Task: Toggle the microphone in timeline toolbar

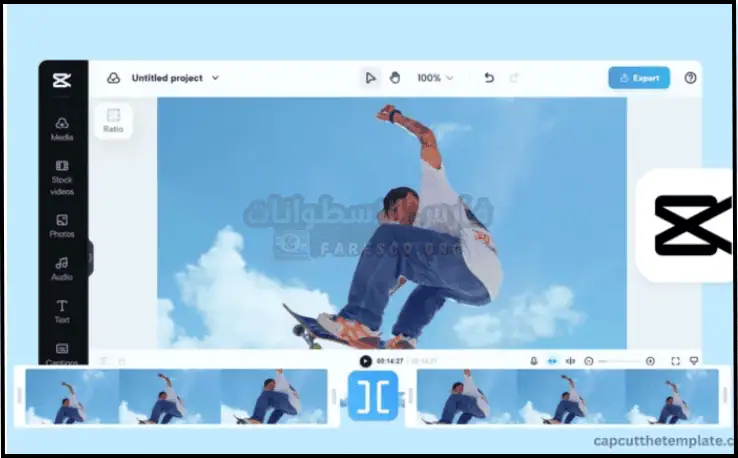Action: [534, 361]
